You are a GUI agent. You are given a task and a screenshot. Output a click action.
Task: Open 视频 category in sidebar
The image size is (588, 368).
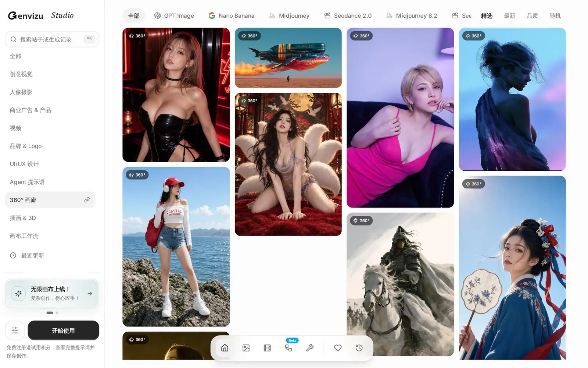coord(50,128)
